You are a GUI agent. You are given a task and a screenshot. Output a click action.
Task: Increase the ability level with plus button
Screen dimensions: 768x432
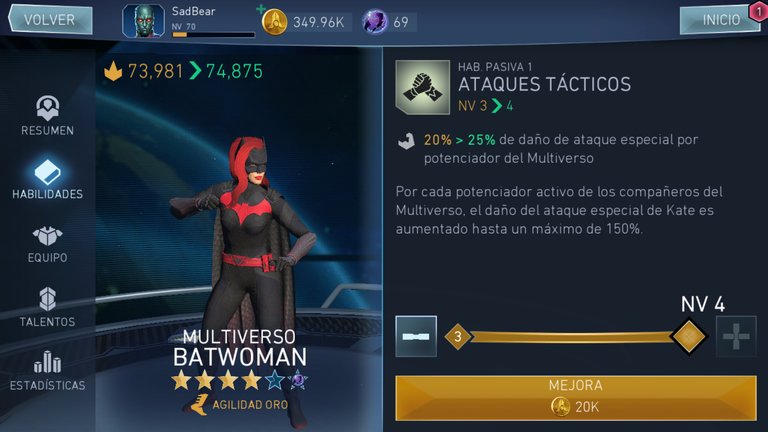[x=736, y=336]
